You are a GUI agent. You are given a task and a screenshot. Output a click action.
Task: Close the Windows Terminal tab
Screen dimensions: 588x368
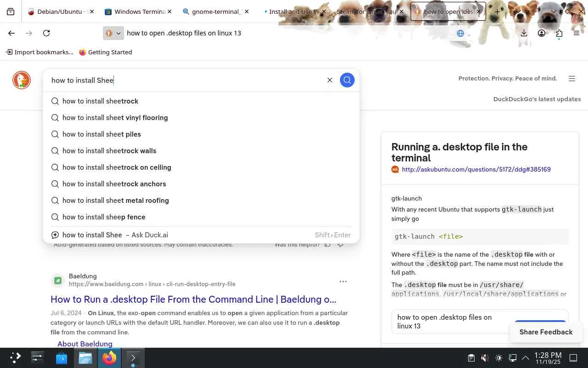170,11
